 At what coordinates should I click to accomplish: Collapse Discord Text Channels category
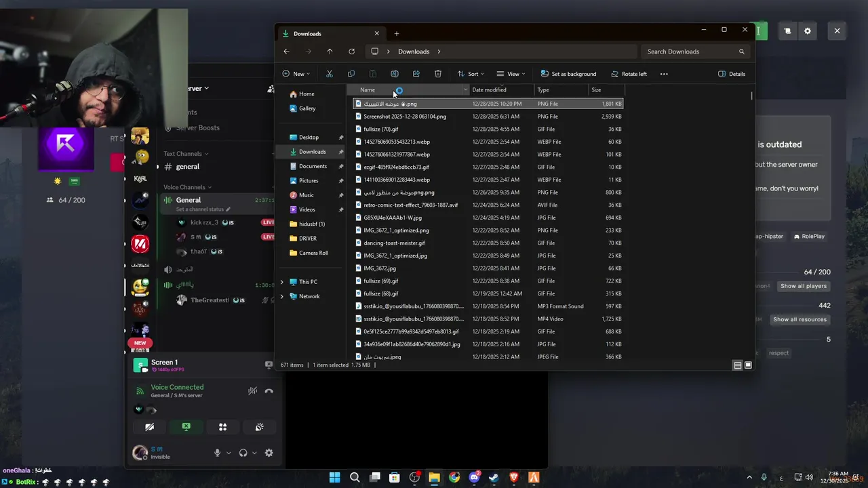pos(186,154)
